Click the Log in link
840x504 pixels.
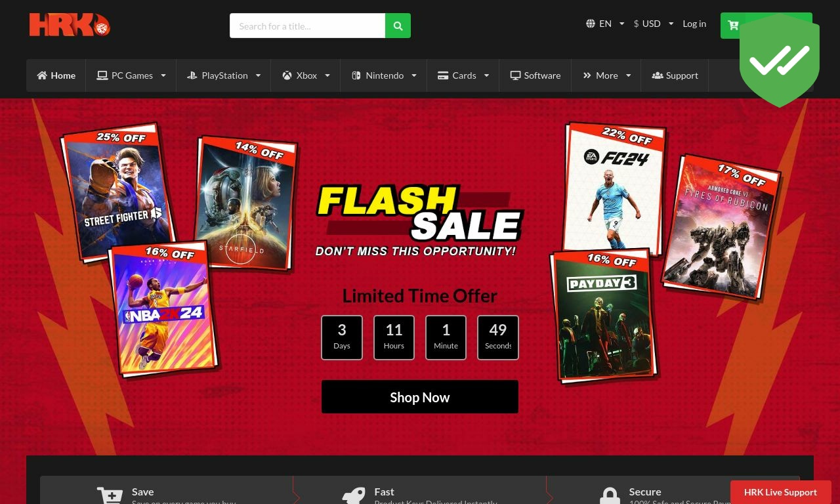click(x=694, y=24)
